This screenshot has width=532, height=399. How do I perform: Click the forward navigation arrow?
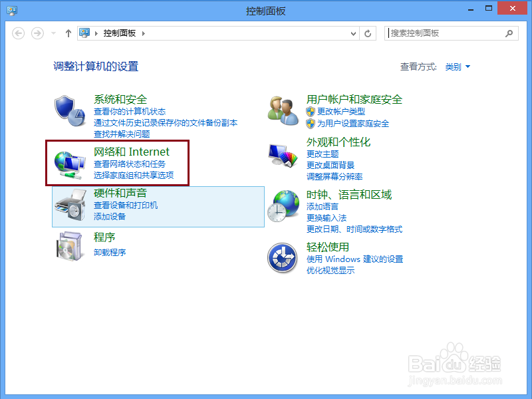pos(37,33)
